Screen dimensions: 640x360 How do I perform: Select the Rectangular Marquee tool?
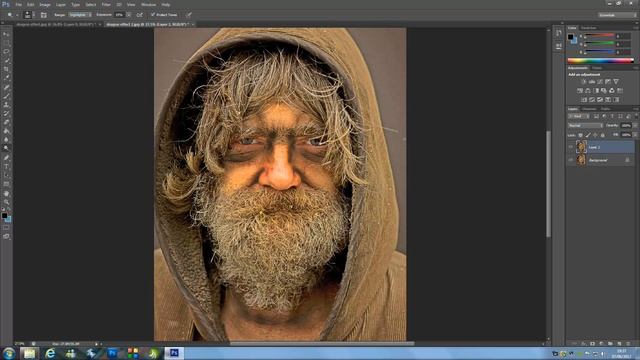pos(6,43)
